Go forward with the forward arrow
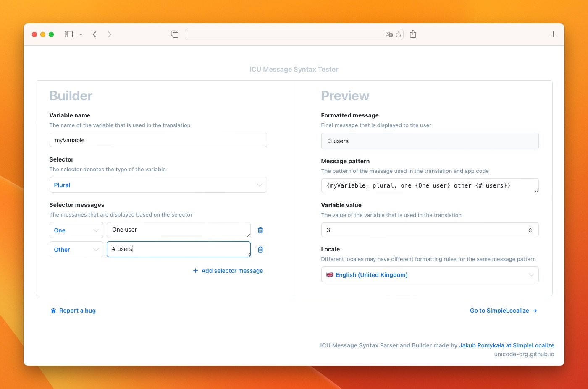588x389 pixels. pos(110,34)
